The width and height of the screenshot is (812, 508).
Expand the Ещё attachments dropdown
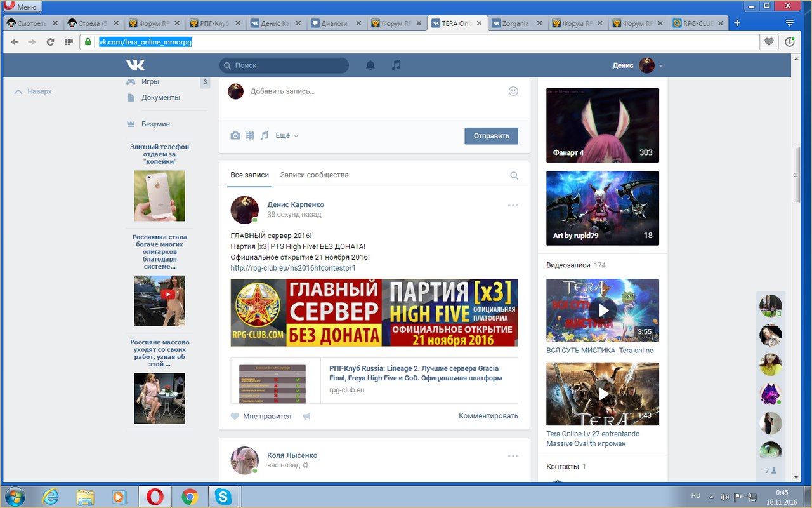coord(287,135)
